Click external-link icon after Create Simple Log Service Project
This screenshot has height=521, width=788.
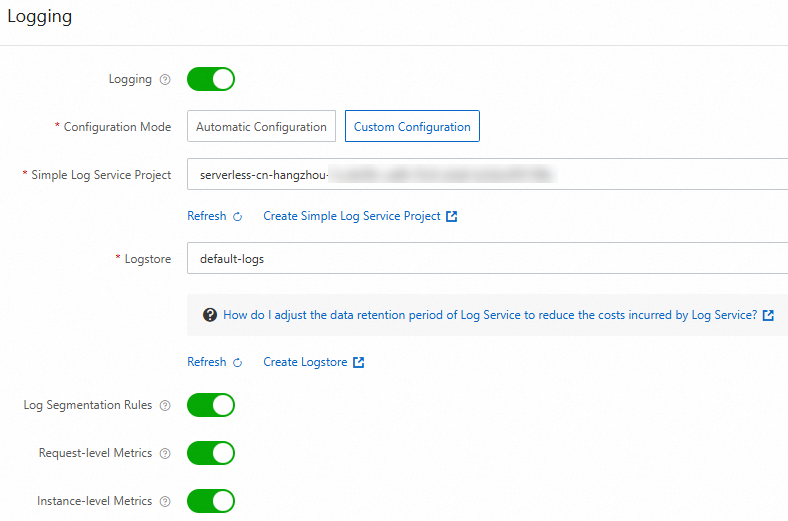[x=451, y=217]
